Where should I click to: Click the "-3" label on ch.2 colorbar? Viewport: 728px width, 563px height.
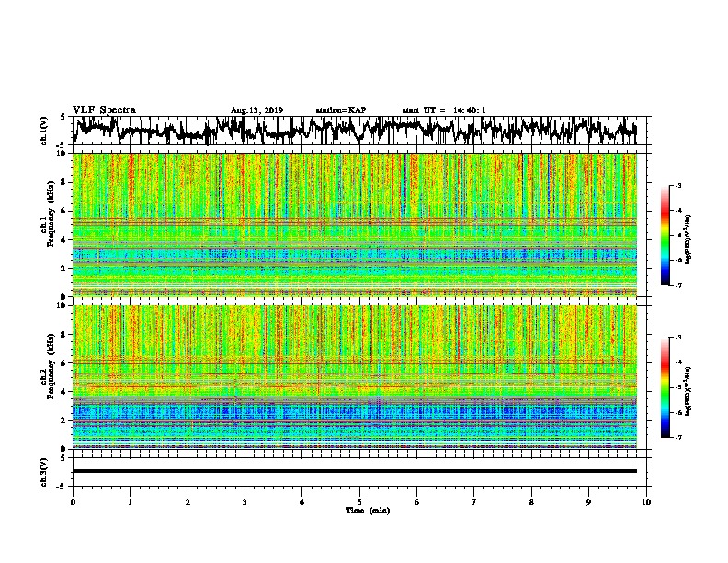(x=677, y=338)
